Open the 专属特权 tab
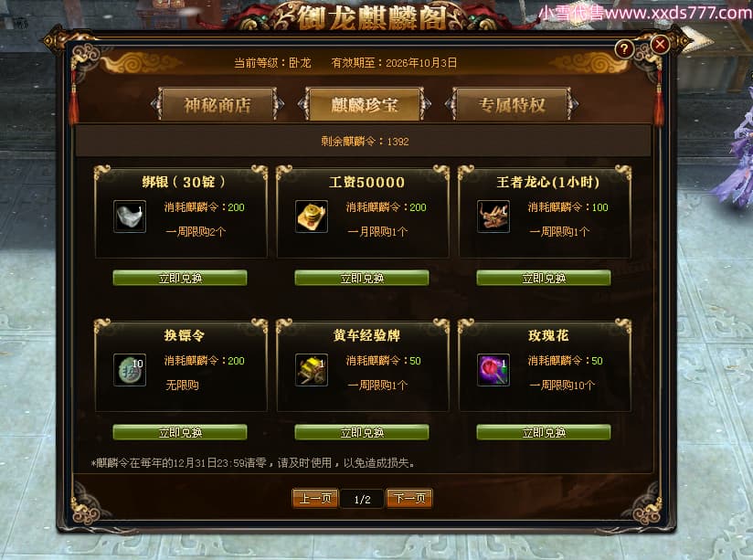This screenshot has width=753, height=560. click(x=512, y=104)
